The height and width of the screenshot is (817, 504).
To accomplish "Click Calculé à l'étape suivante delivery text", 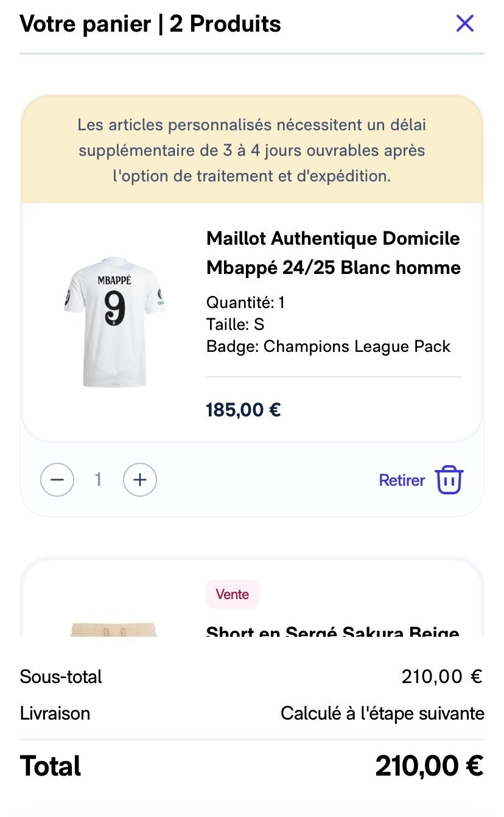I will 382,713.
